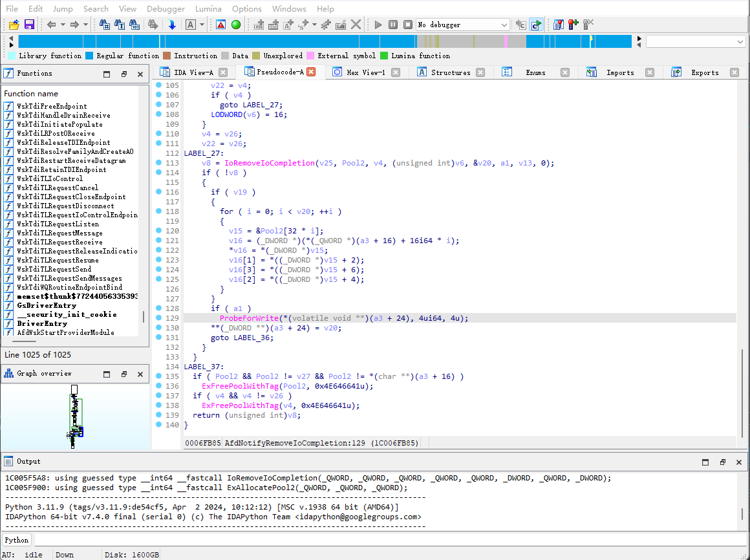The width and height of the screenshot is (750, 560).
Task: Jump to address using the blue arrow icon
Action: pyautogui.click(x=171, y=25)
